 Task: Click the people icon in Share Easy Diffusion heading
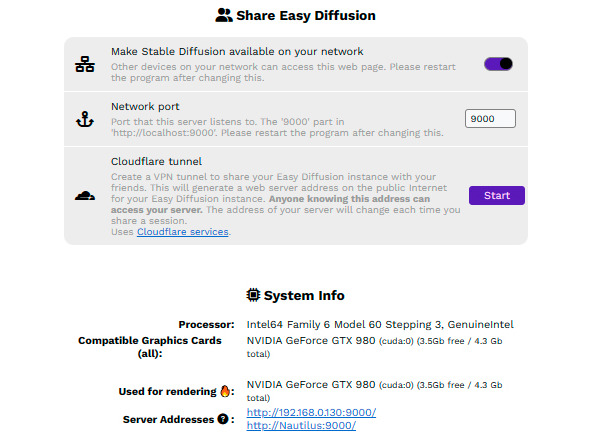click(x=224, y=15)
